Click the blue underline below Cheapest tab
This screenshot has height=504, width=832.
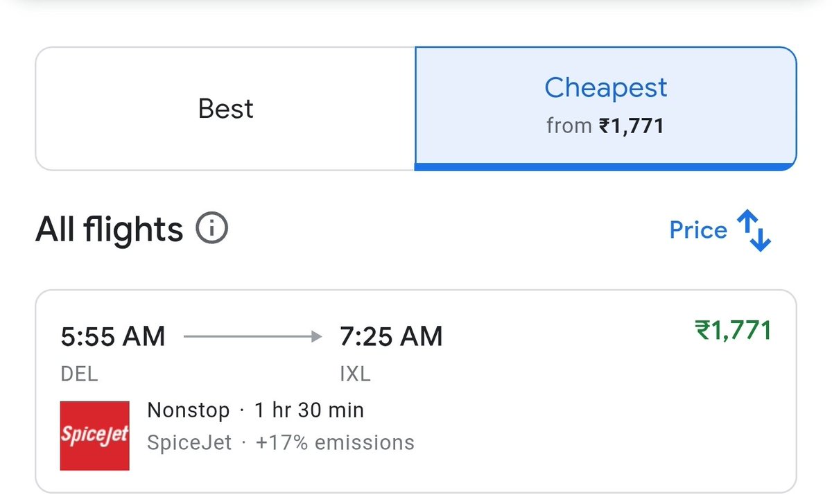[605, 166]
